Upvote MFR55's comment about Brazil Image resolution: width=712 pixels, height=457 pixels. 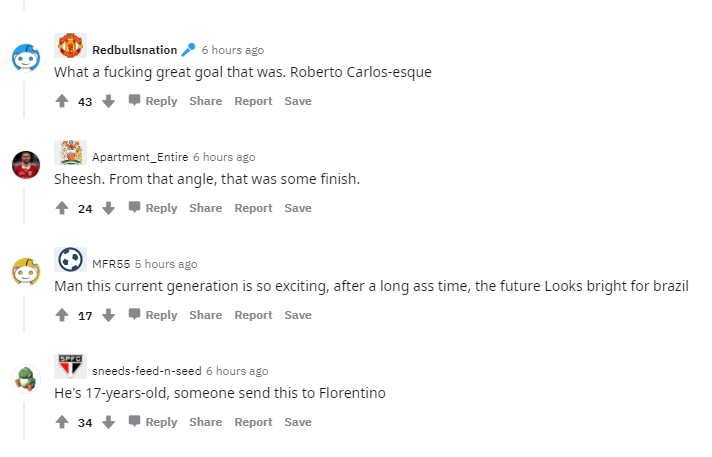point(62,315)
